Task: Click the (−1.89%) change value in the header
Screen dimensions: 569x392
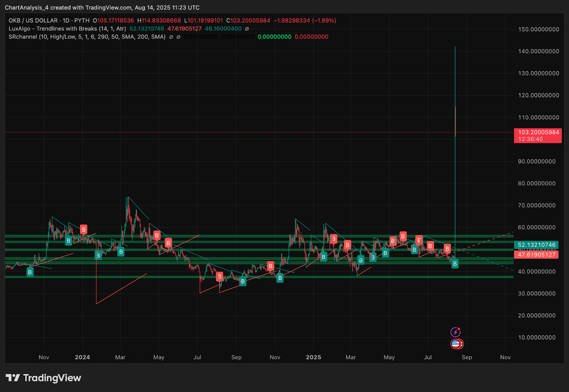Action: (x=324, y=21)
